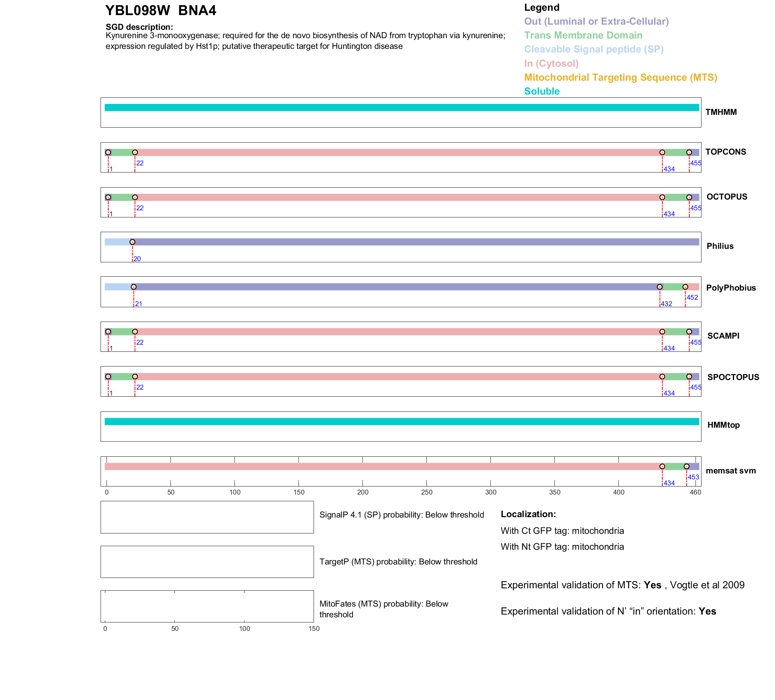The height and width of the screenshot is (700, 775).
Task: Click the cyan Soluble bar in TMHMM row
Action: click(x=401, y=108)
